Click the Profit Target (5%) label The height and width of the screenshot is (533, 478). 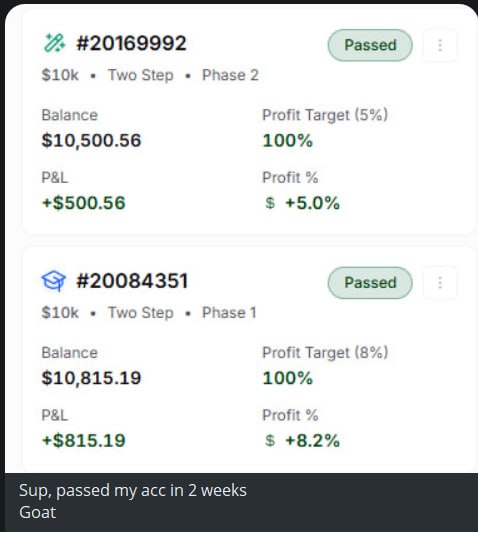point(325,115)
